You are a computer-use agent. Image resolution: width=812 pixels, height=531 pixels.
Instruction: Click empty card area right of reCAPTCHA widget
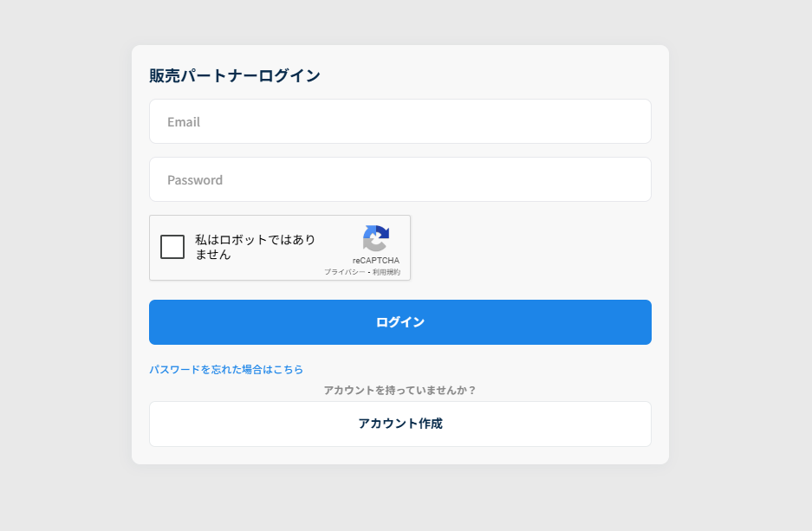(531, 248)
